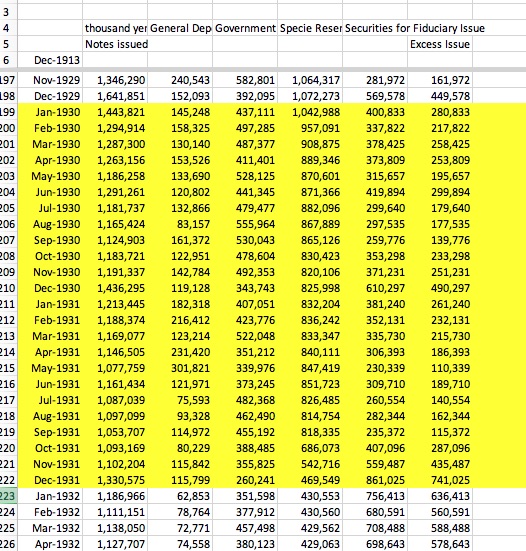The image size is (526, 551).
Task: Select cell with value 1,330,575
Action: point(115,480)
